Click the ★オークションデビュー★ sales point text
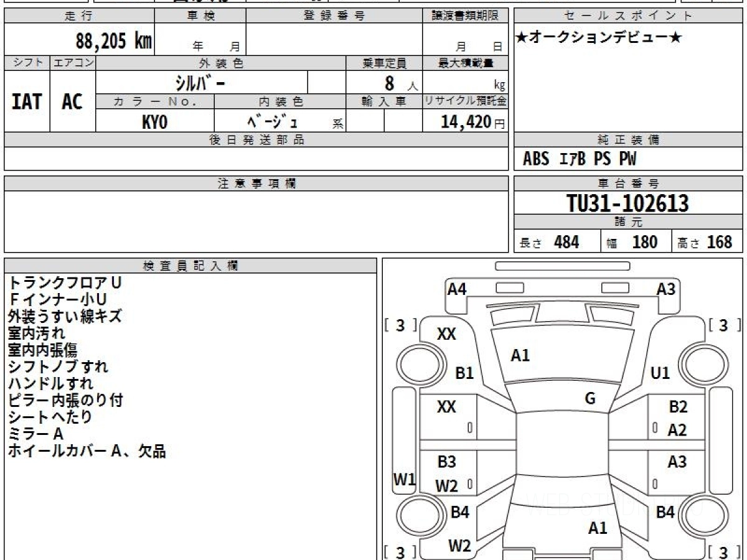Image resolution: width=747 pixels, height=560 pixels. coord(599,37)
